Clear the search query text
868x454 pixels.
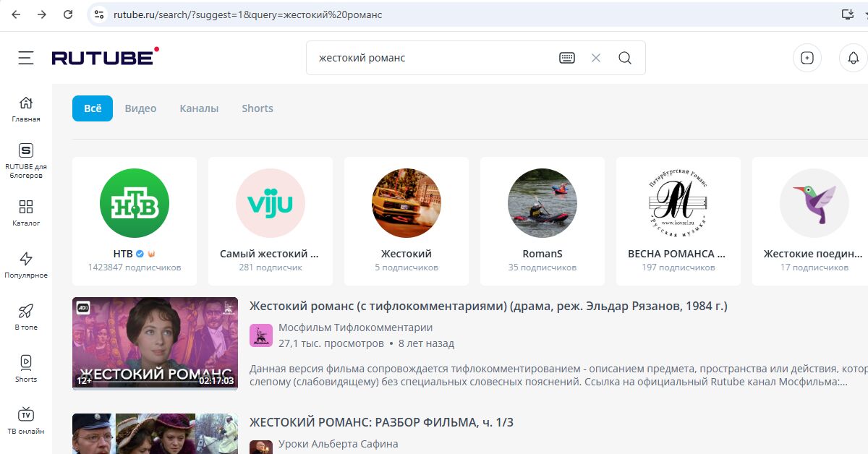[596, 58]
